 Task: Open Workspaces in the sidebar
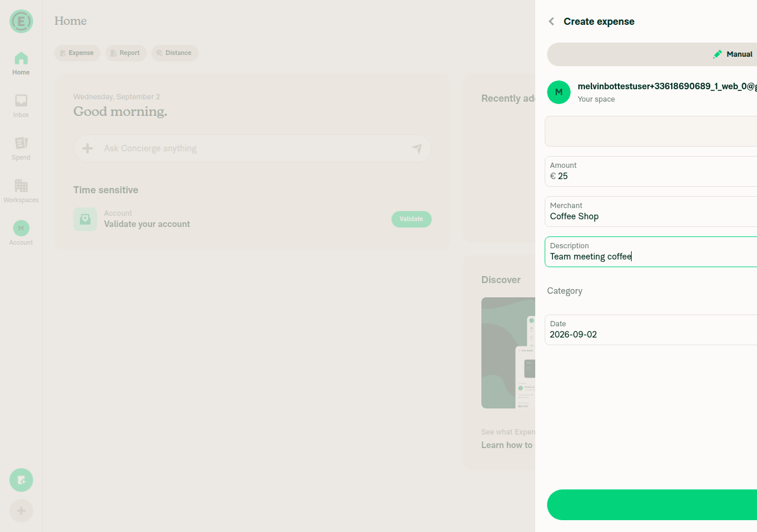click(21, 192)
